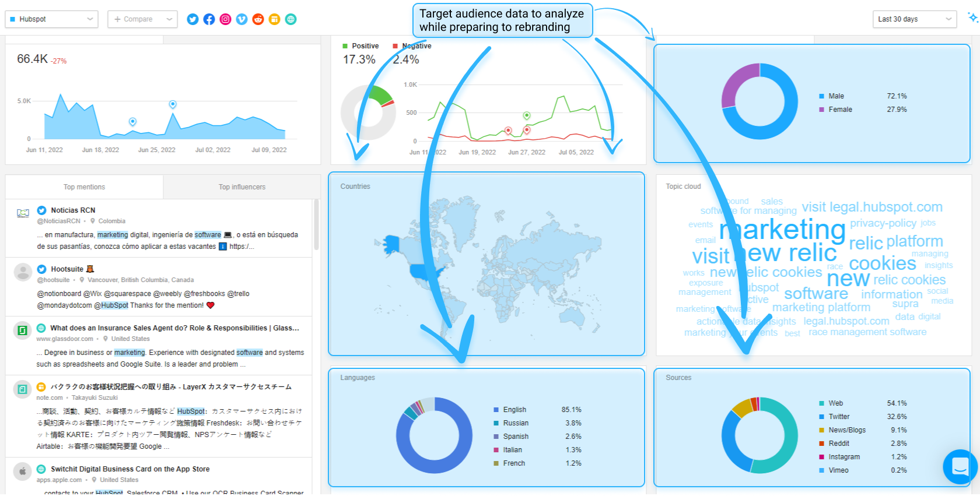The image size is (980, 496).
Task: Click 'privacy-policy' in topic cloud
Action: [883, 223]
